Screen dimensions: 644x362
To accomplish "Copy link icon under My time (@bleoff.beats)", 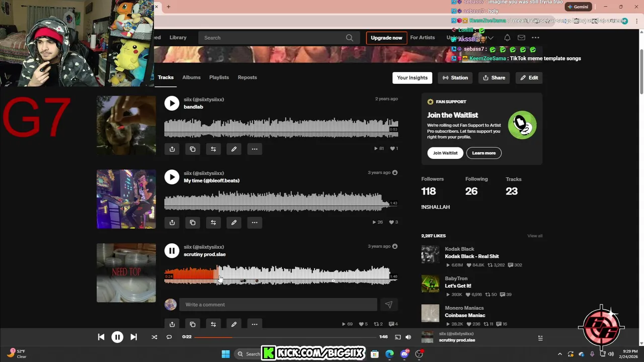I will pos(193,222).
